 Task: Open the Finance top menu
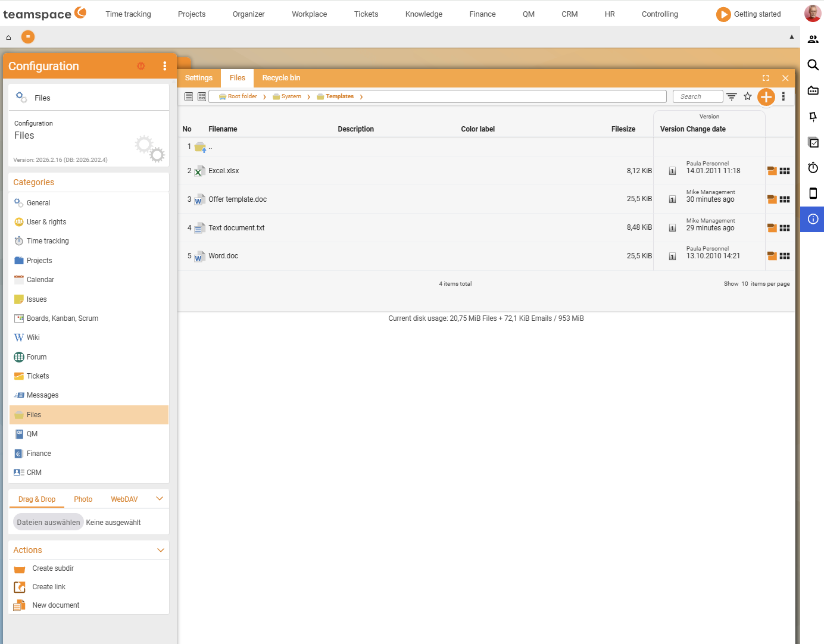point(482,14)
